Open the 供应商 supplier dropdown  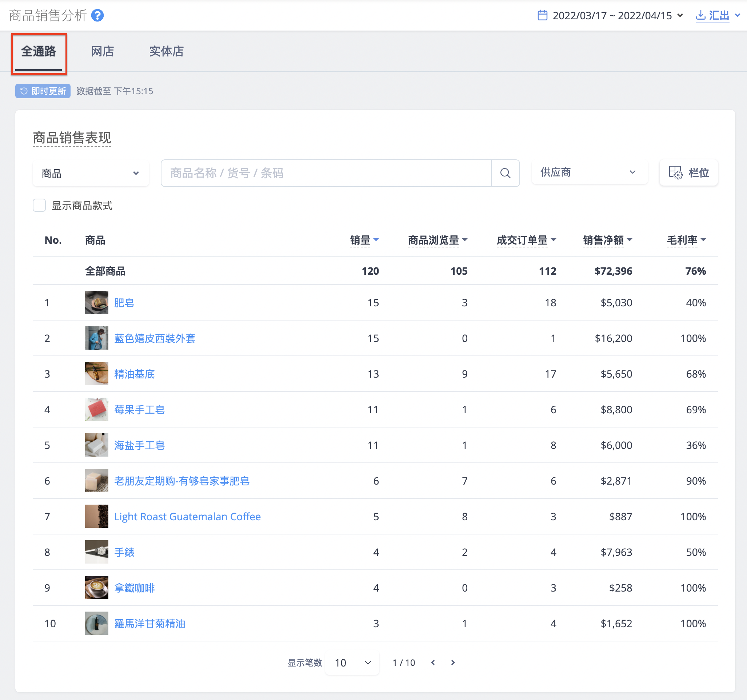tap(589, 172)
